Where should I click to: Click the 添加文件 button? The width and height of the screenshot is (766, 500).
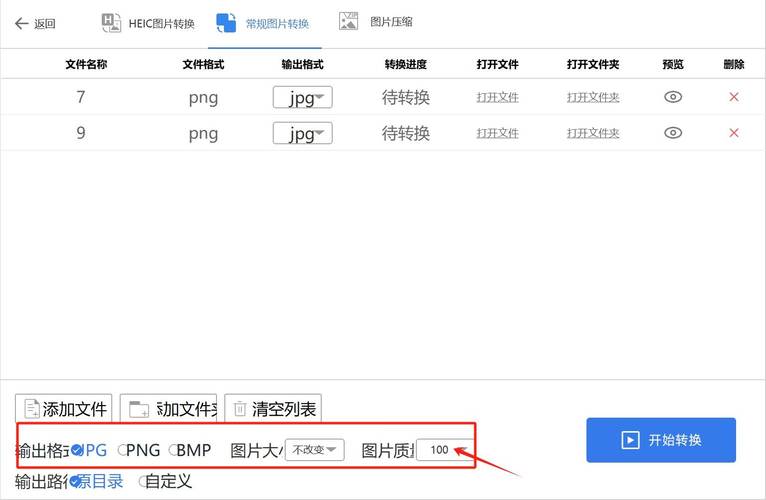click(64, 408)
